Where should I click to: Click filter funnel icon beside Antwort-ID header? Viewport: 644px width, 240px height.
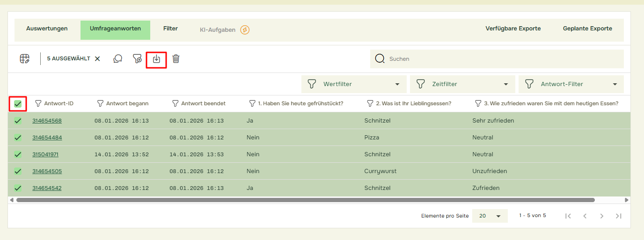38,103
